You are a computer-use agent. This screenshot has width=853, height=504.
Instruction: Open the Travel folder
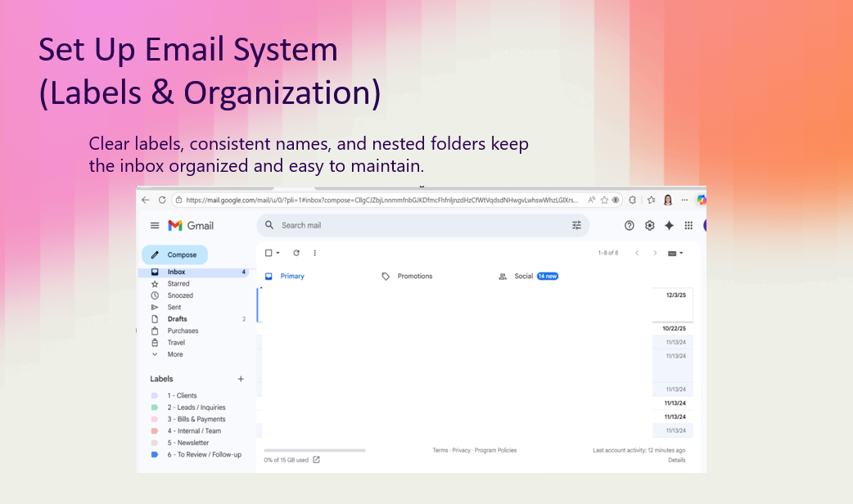(x=195, y=343)
